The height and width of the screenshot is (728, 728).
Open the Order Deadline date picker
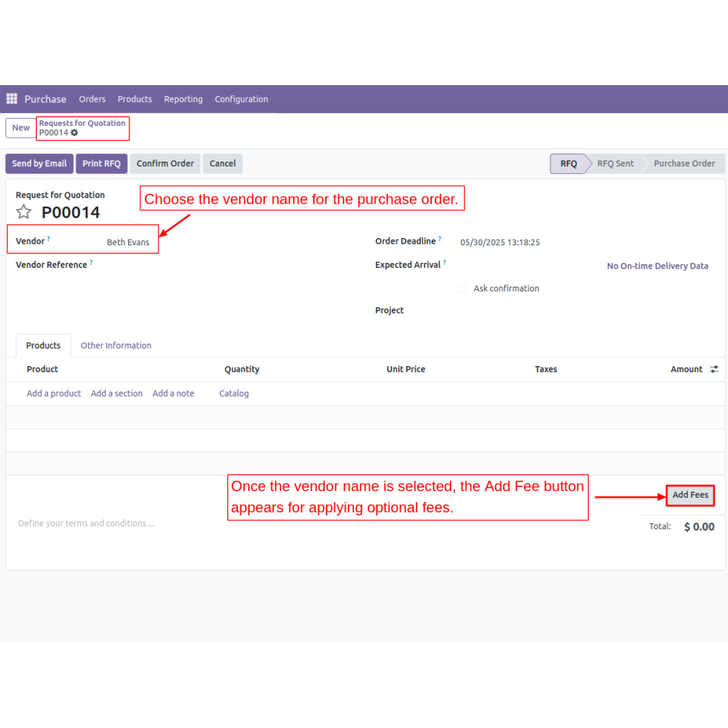coord(500,242)
